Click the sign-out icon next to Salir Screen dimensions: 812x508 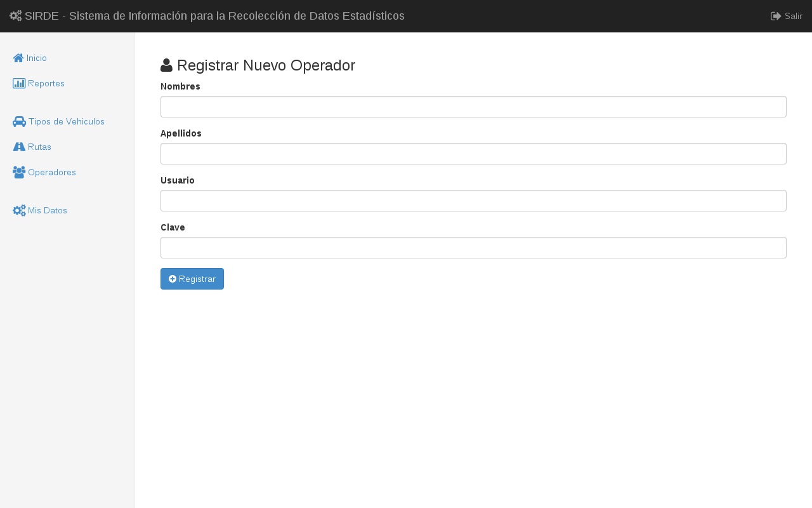point(776,16)
